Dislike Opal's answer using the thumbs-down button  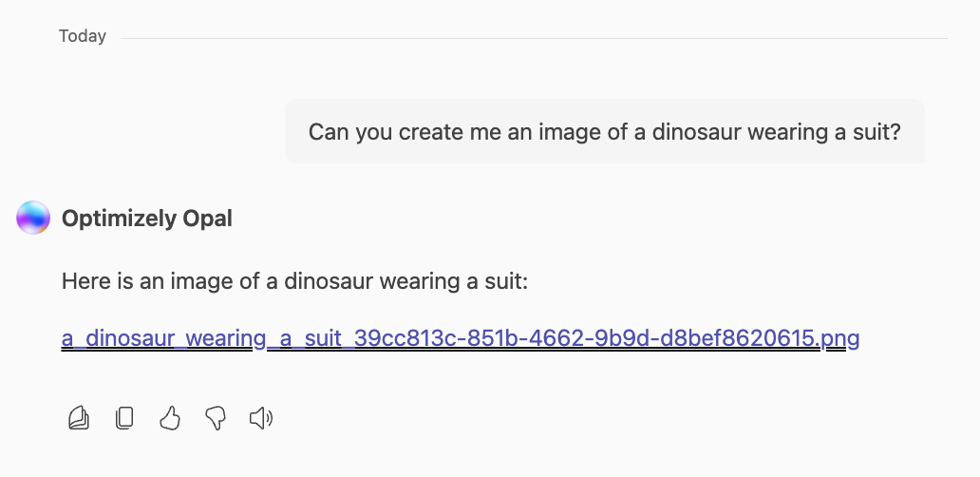pyautogui.click(x=216, y=418)
